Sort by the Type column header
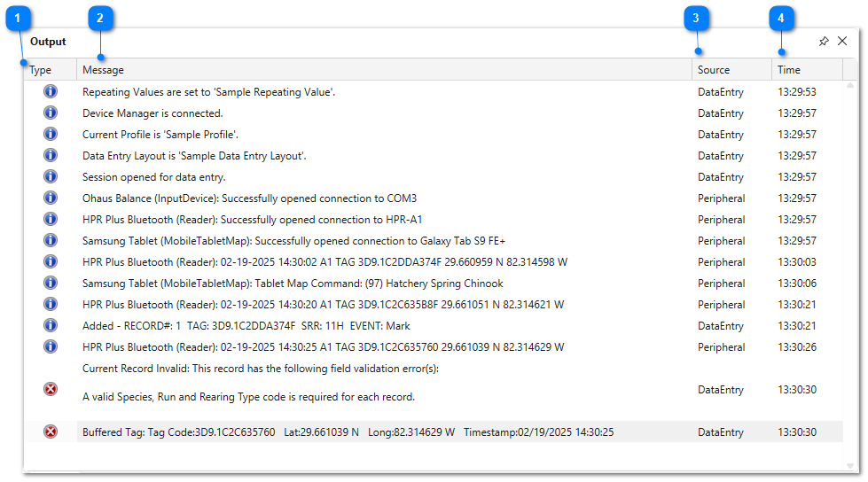 pos(50,70)
